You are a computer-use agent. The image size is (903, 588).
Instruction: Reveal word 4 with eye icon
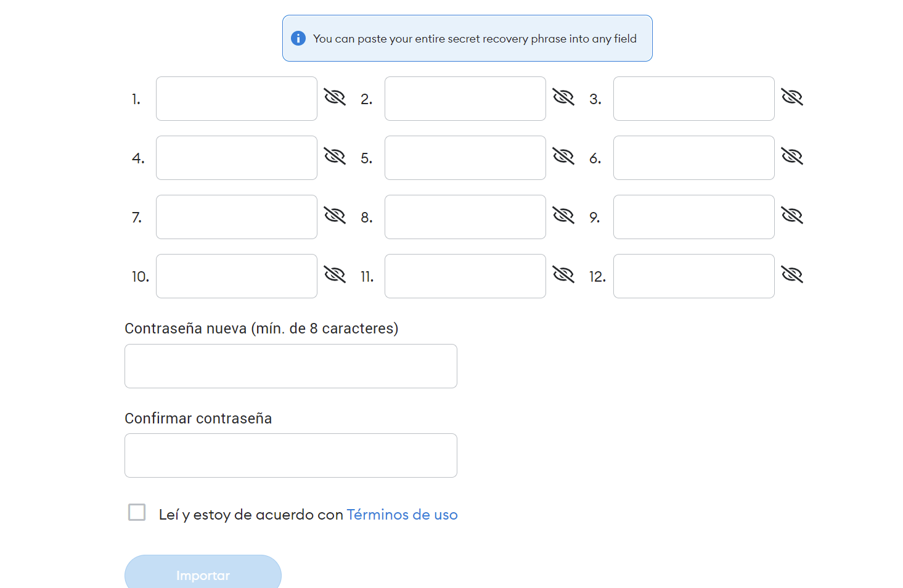click(x=335, y=157)
